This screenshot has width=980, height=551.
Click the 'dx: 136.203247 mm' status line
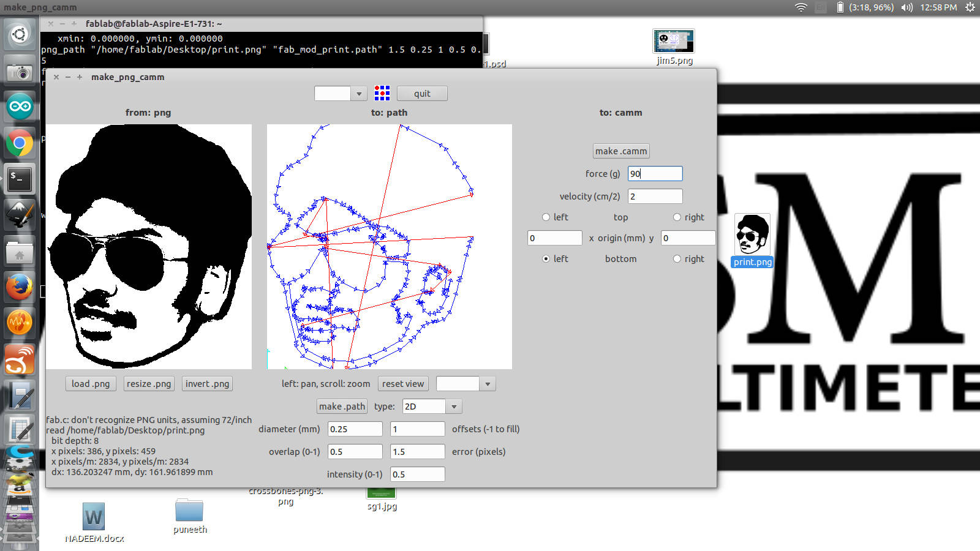[132, 473]
